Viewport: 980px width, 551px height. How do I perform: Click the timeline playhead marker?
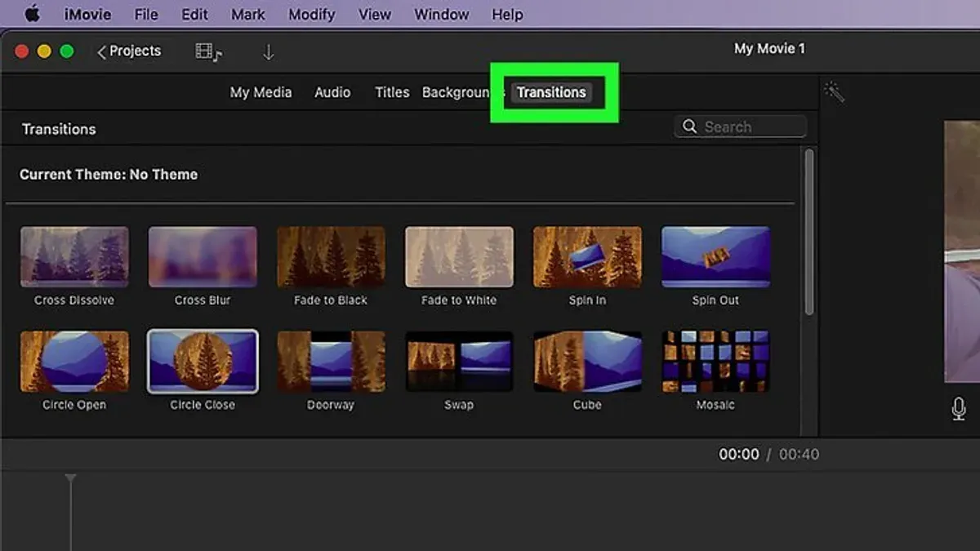click(71, 478)
